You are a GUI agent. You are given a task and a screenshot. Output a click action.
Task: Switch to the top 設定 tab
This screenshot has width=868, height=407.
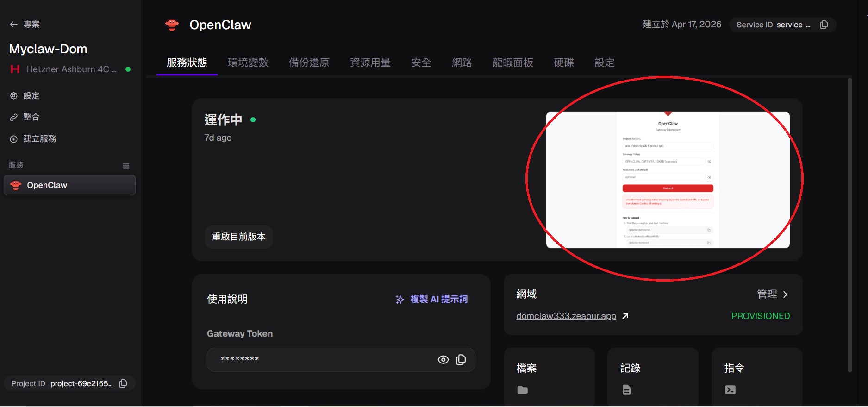click(x=605, y=63)
